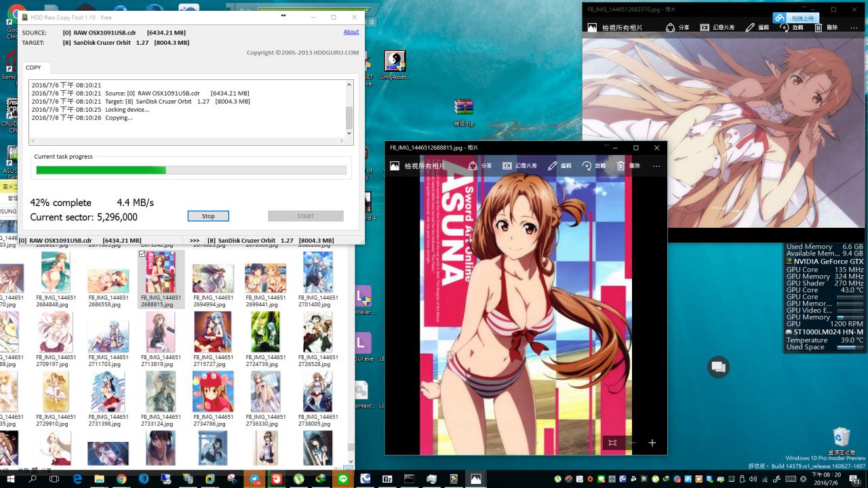Open FB_IMG_1446512694994.jpg thumbnail
The image size is (868, 488).
(x=214, y=278)
